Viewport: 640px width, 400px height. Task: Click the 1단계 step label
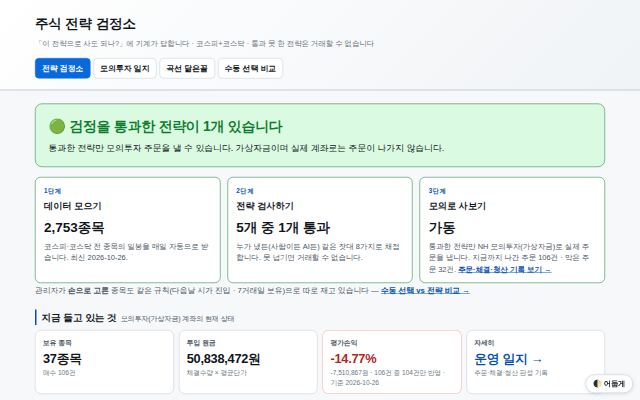(52, 191)
